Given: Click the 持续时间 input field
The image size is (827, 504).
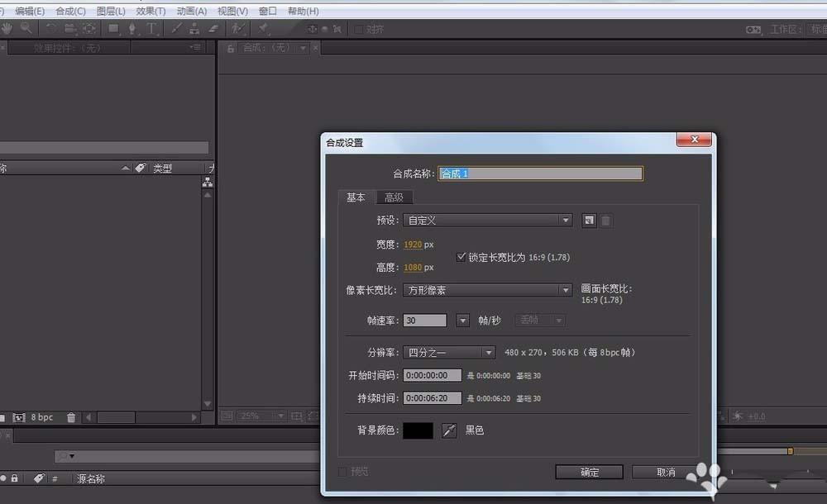Looking at the screenshot, I should point(432,398).
